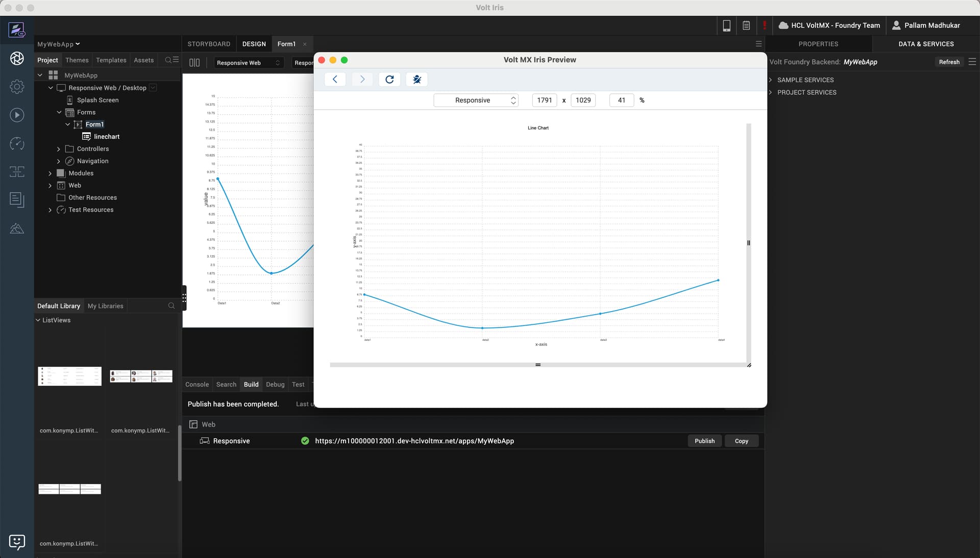Collapse the Form1 tree node

coord(67,124)
